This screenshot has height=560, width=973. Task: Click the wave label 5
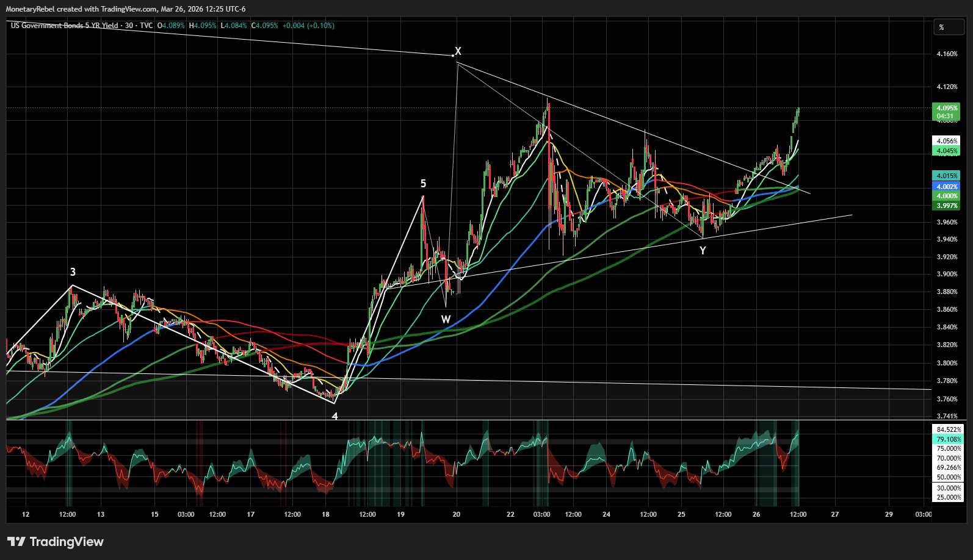tap(423, 184)
